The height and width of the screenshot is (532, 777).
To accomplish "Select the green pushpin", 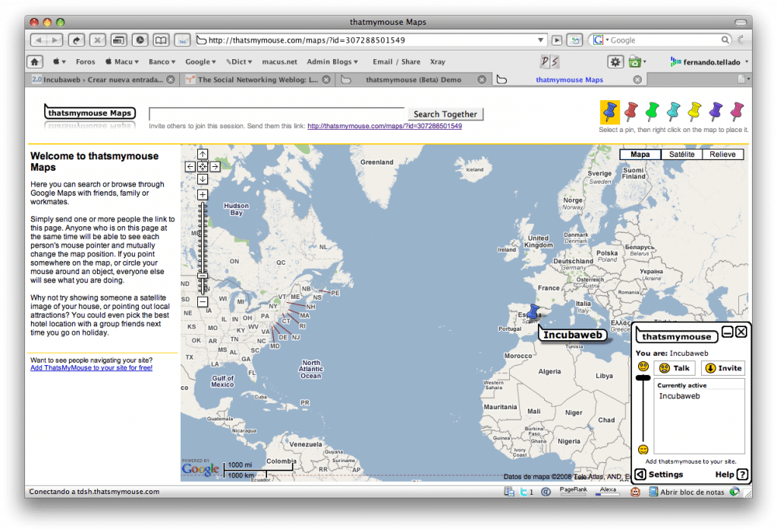I will pyautogui.click(x=652, y=112).
